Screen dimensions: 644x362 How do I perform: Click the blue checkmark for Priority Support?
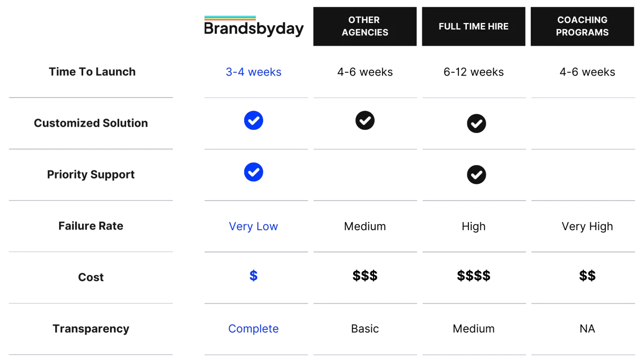pos(253,172)
